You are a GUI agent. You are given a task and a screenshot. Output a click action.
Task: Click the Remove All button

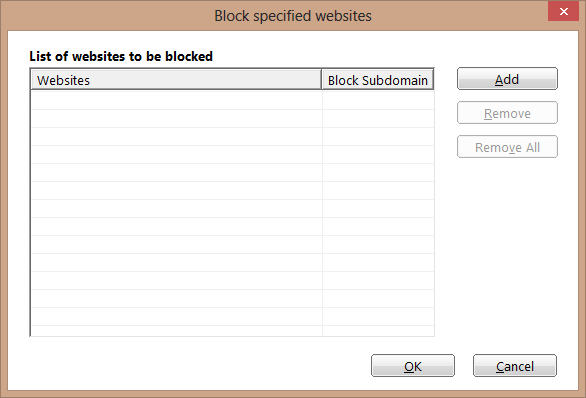click(507, 147)
